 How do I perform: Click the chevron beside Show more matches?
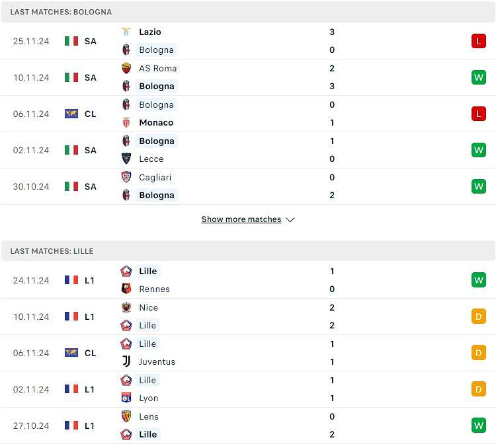290,219
